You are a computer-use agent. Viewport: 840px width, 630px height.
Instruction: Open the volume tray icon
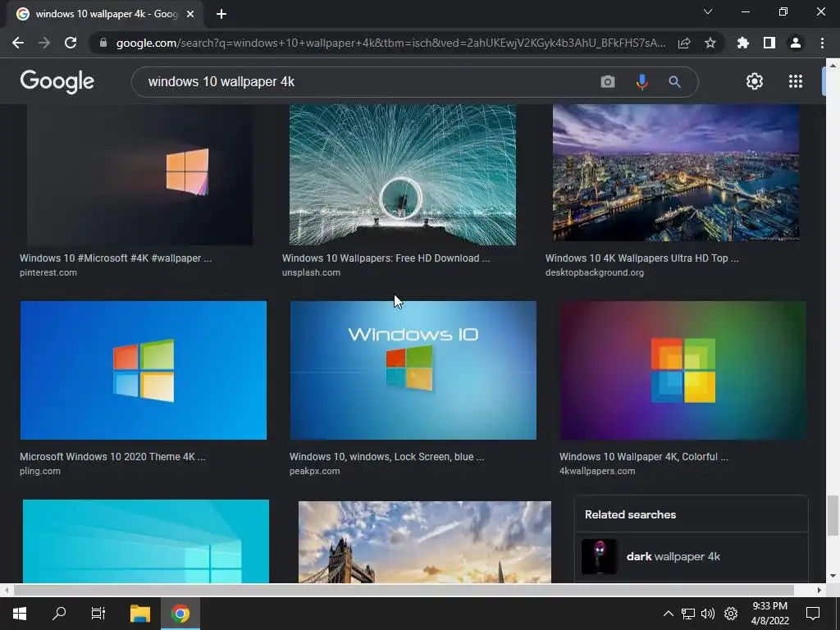[x=708, y=614]
